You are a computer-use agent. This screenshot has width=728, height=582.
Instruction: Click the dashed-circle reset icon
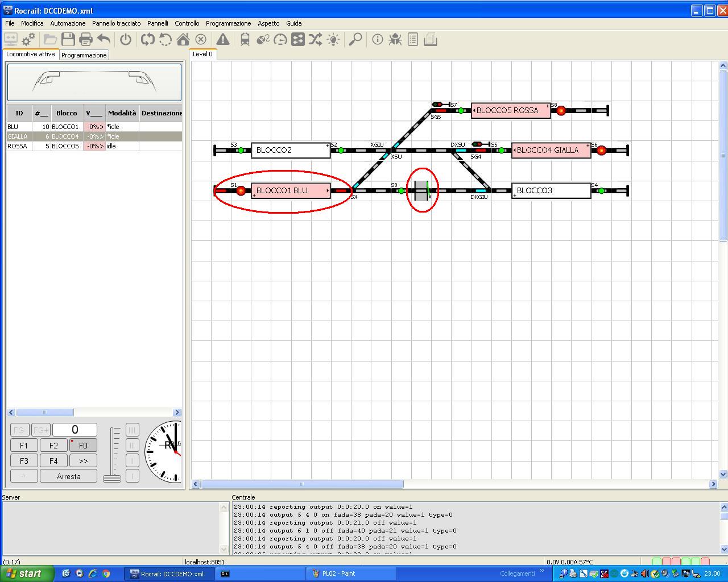(166, 39)
